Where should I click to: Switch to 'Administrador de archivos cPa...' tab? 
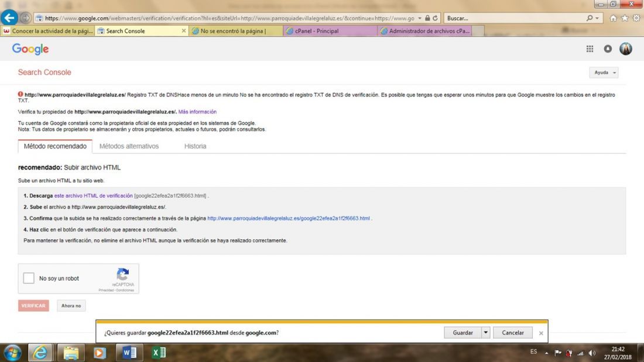pos(424,31)
